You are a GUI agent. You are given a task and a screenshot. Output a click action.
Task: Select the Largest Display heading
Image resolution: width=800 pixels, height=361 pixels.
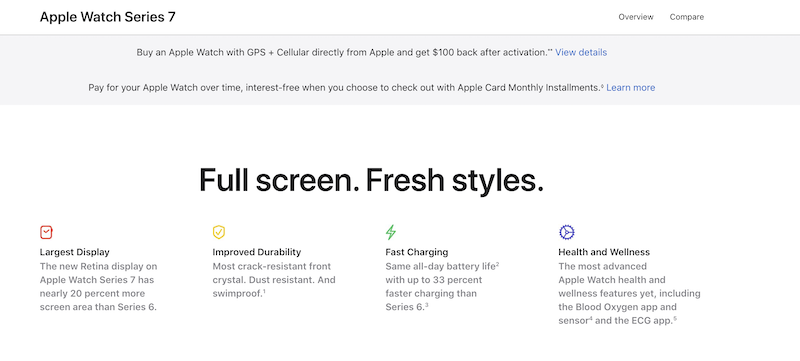[74, 252]
